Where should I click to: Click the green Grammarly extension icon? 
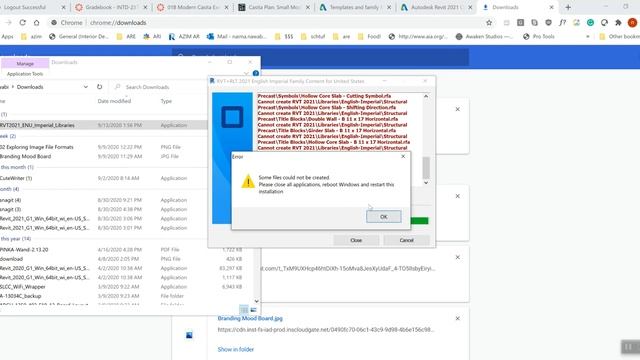pyautogui.click(x=590, y=23)
